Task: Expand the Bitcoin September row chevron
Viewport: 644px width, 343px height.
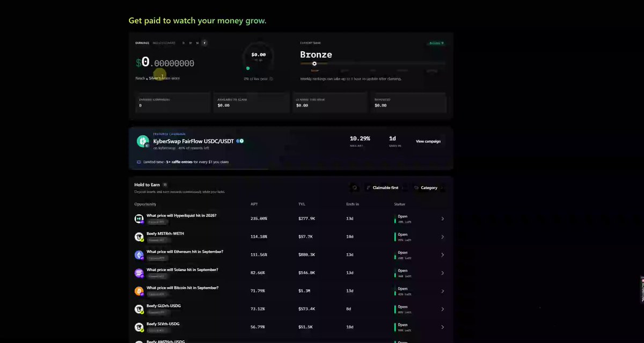Action: (443, 291)
